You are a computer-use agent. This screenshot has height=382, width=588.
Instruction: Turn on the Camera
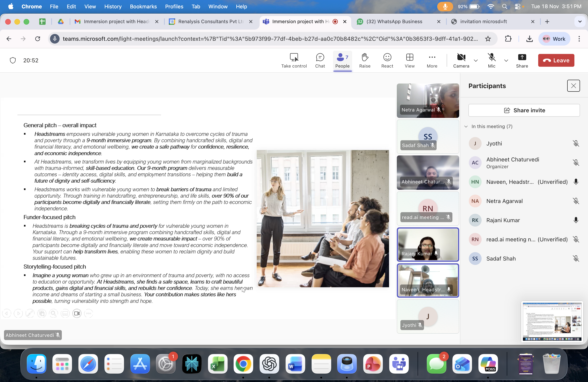(x=461, y=61)
